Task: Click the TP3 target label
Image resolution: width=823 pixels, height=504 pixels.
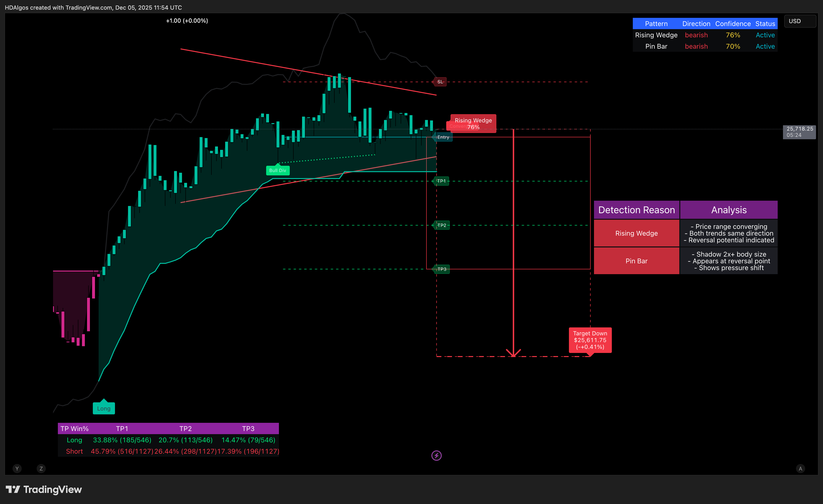Action: [x=441, y=269]
